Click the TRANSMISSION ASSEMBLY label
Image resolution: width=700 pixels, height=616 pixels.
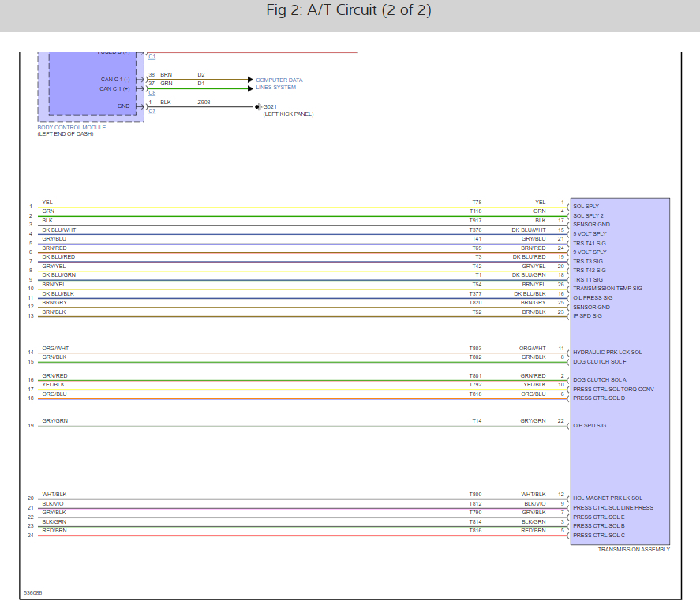(x=634, y=550)
